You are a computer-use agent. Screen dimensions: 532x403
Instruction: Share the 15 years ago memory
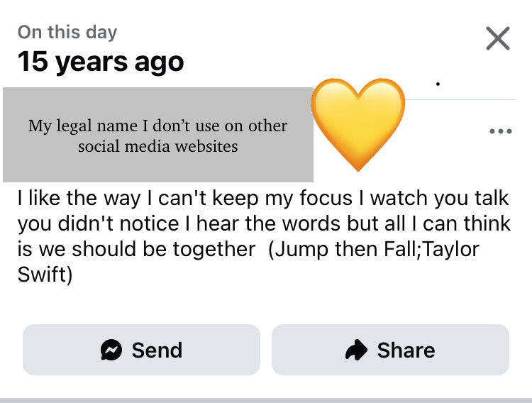coord(390,350)
